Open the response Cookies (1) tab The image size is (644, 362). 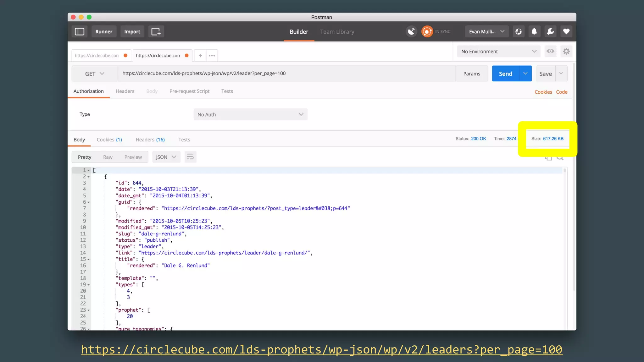tap(109, 140)
